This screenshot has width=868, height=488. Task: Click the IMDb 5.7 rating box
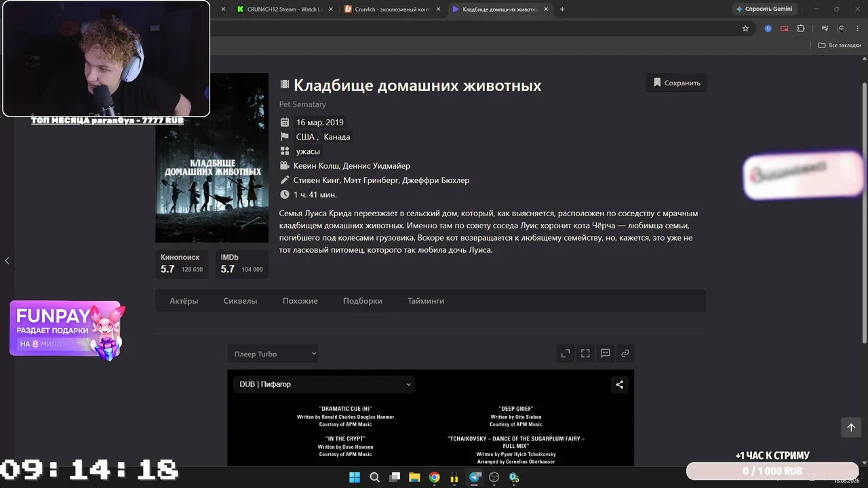click(242, 264)
